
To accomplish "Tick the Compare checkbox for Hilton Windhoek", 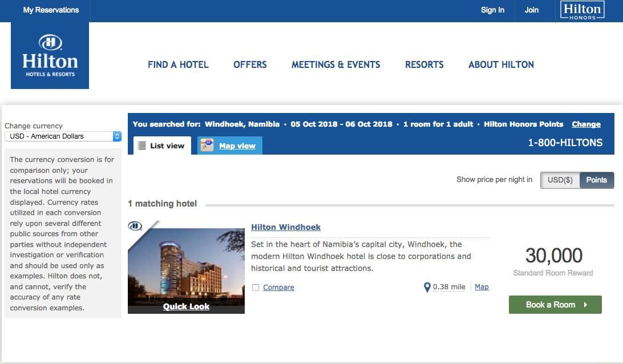I will click(256, 288).
